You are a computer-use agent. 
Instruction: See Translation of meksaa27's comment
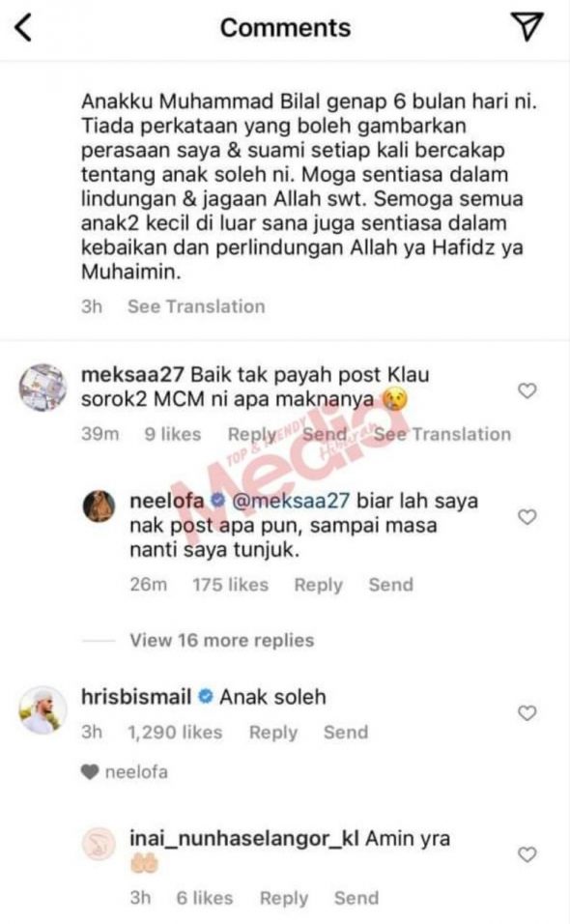coord(442,434)
